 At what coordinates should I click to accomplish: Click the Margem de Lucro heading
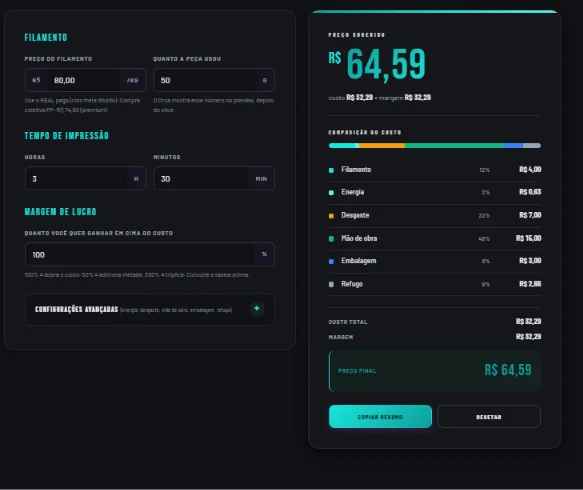point(60,212)
